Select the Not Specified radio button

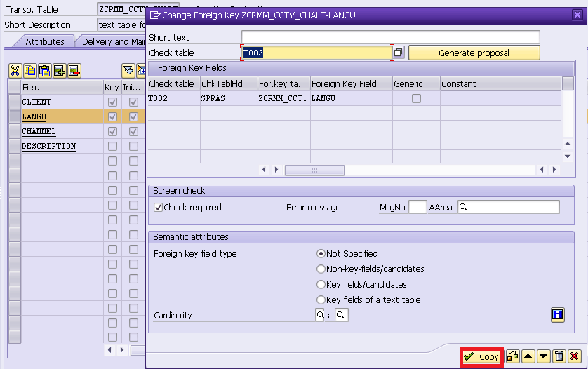click(321, 254)
